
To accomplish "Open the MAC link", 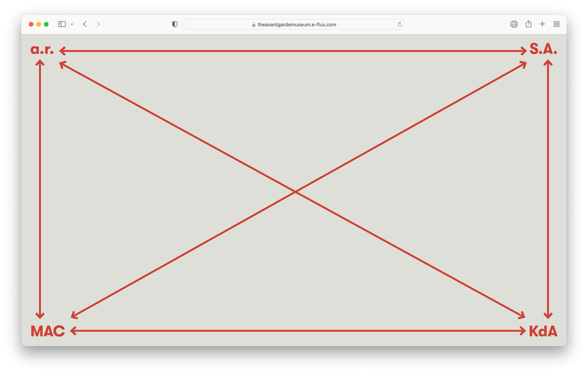I will [x=48, y=331].
